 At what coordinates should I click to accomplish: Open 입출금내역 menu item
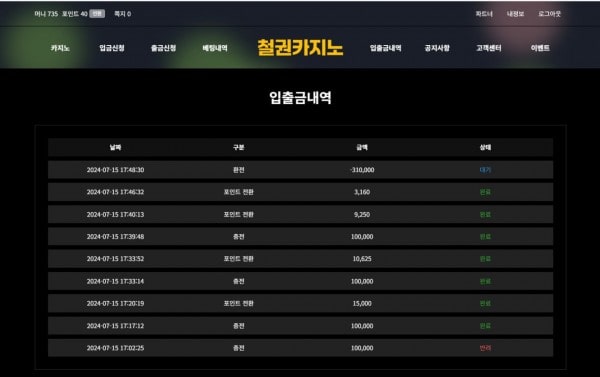[385, 48]
